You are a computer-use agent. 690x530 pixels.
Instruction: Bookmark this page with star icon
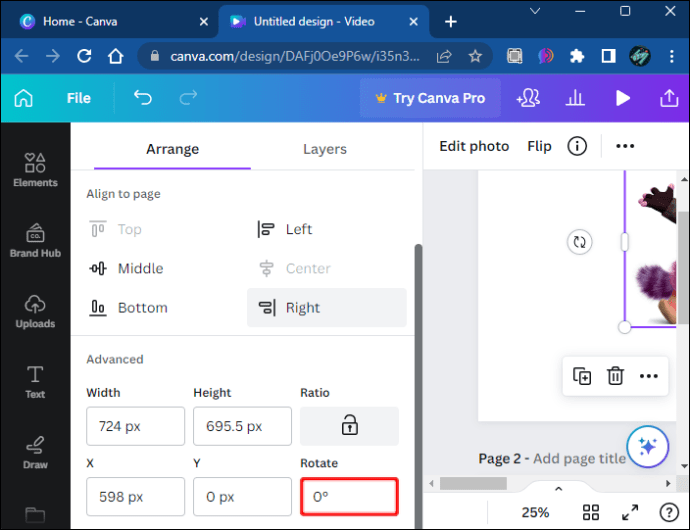tap(475, 56)
